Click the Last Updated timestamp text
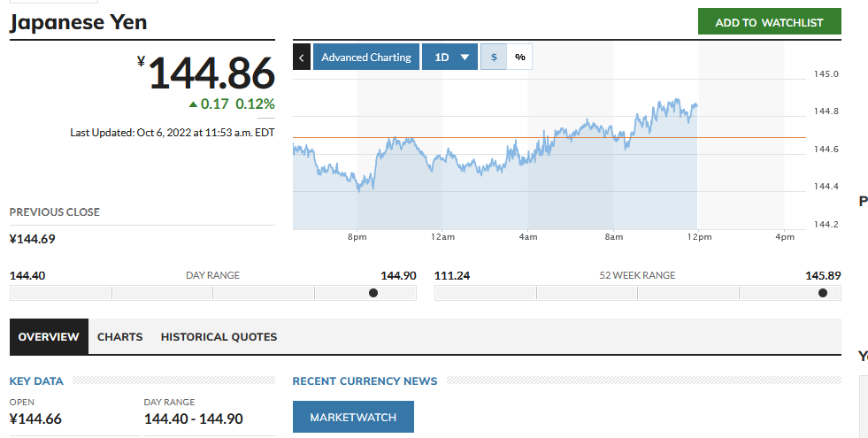868x438 pixels. pyautogui.click(x=173, y=133)
